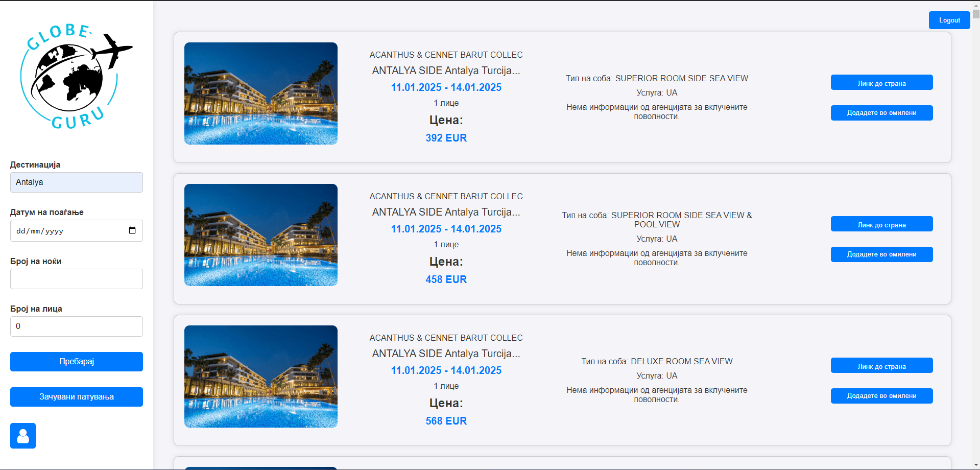Click the Globe Guru logo

click(77, 76)
